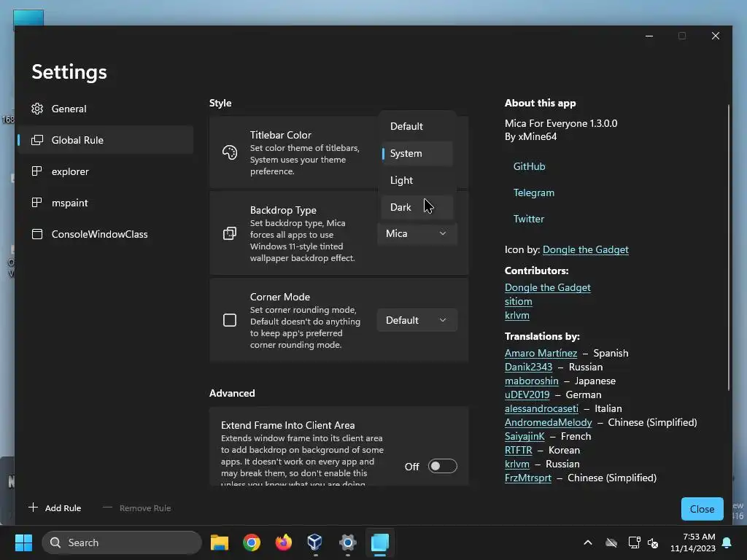Screen dimensions: 747x560
Task: Toggle Extend Frame Into Client Area switch
Action: [x=443, y=466]
